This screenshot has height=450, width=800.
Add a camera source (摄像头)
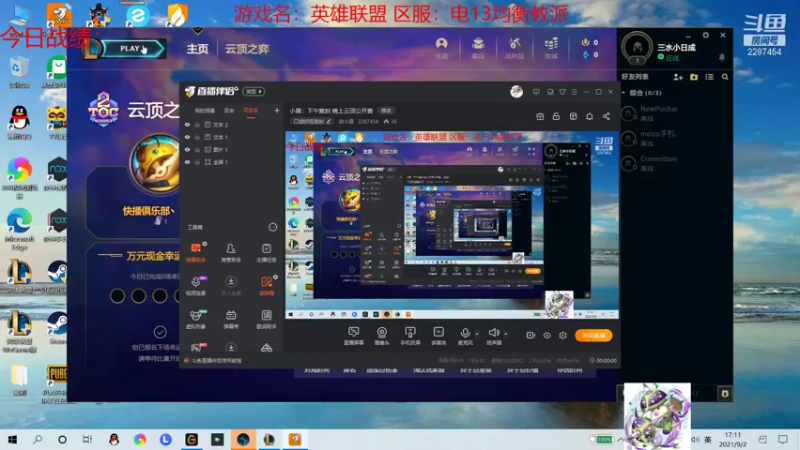coord(382,336)
